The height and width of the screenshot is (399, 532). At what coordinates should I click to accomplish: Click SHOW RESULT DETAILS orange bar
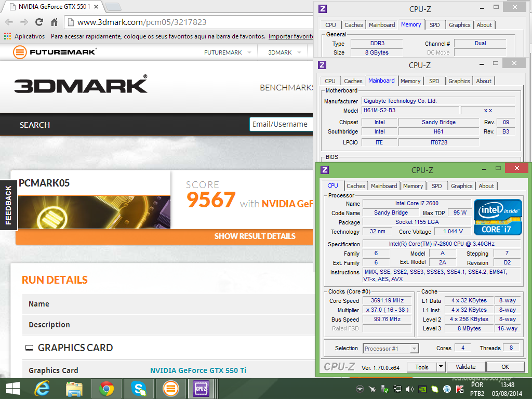tap(164, 236)
